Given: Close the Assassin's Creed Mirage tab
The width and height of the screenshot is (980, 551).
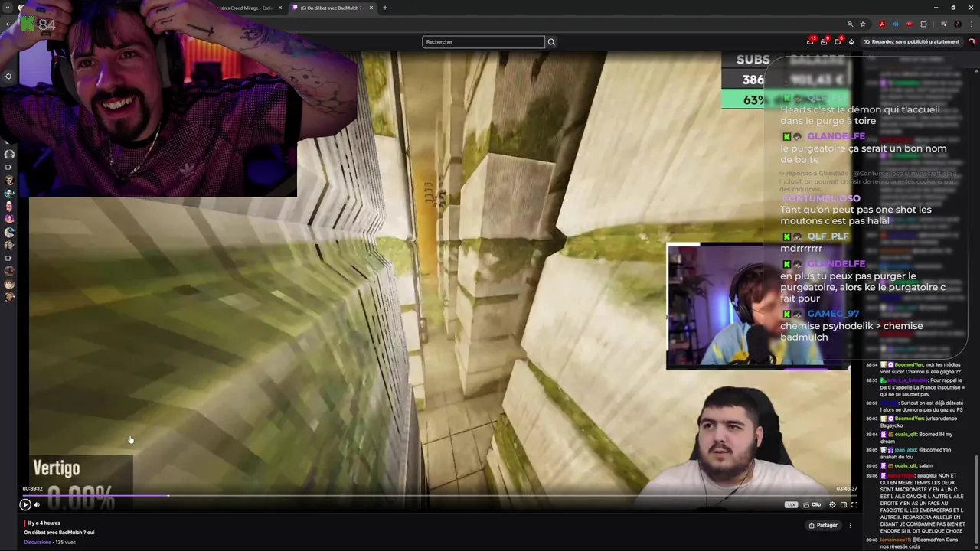Looking at the screenshot, I should (280, 8).
